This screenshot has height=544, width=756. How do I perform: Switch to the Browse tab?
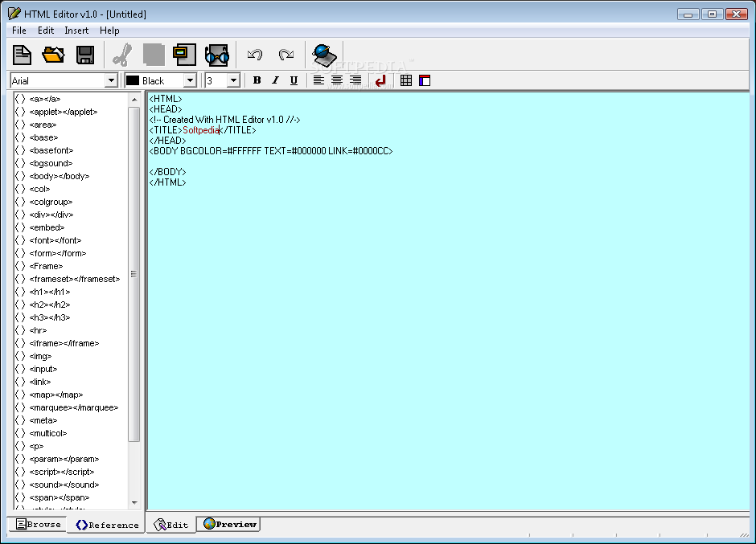click(38, 524)
